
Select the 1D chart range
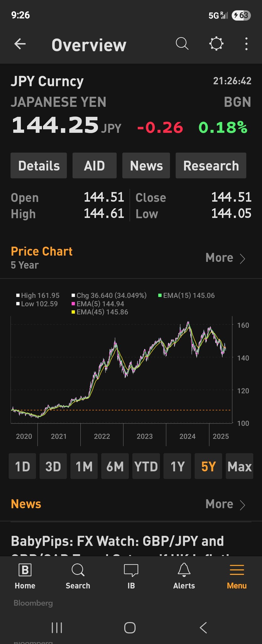tap(22, 466)
